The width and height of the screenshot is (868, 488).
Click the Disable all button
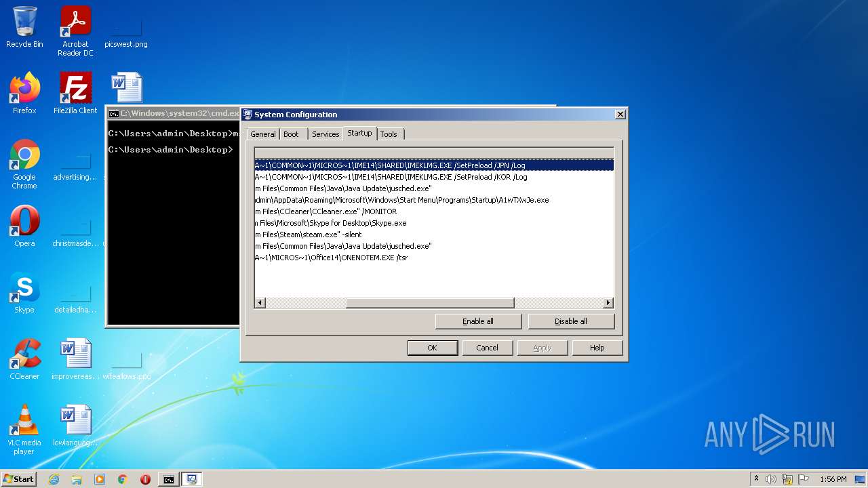point(571,321)
